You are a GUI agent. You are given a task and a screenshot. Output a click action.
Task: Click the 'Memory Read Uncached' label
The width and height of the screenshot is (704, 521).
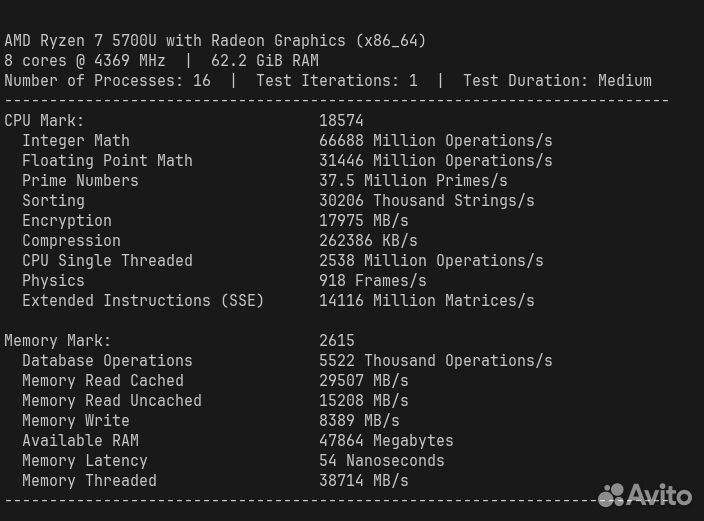point(112,401)
